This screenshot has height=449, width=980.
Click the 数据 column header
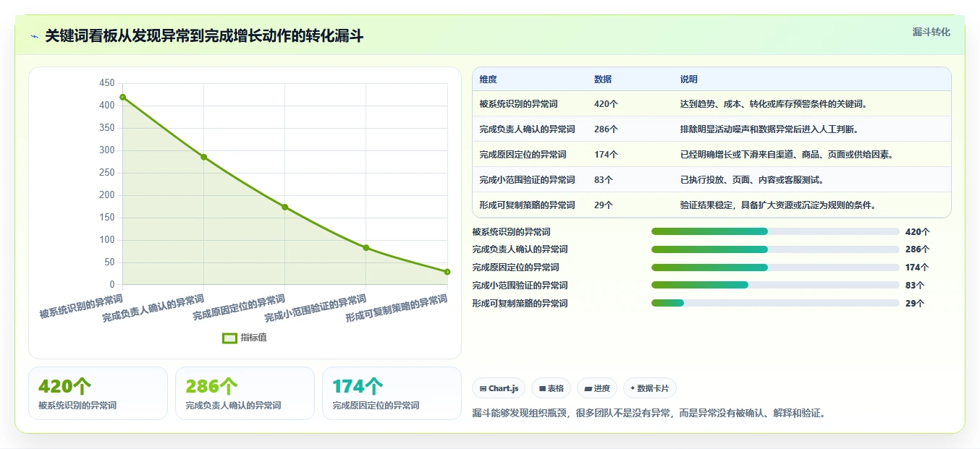(x=603, y=80)
